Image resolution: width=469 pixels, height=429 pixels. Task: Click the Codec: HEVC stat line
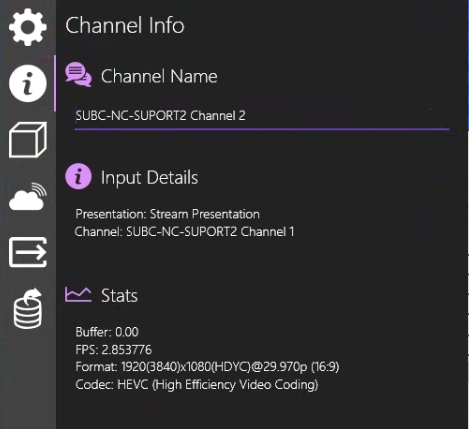pyautogui.click(x=197, y=385)
